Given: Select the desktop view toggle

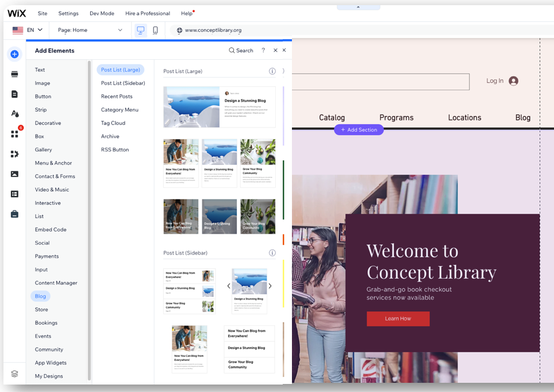Looking at the screenshot, I should 140,30.
